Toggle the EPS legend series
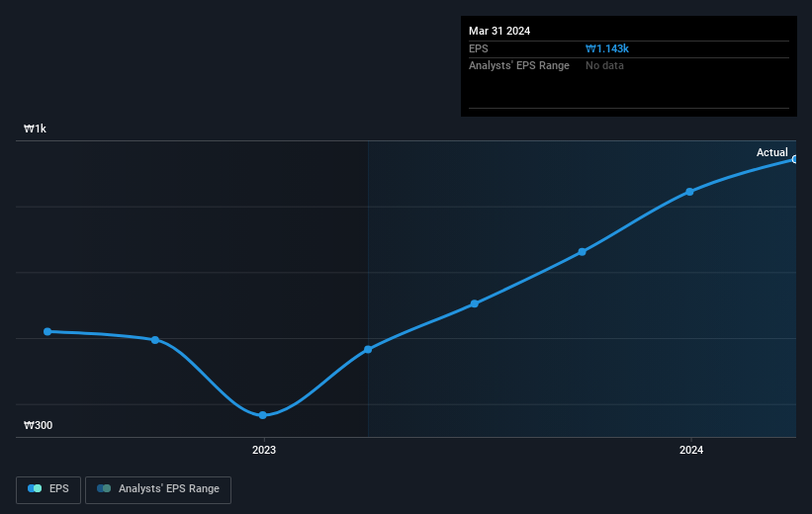Screen dimensions: 812x514 [x=48, y=489]
